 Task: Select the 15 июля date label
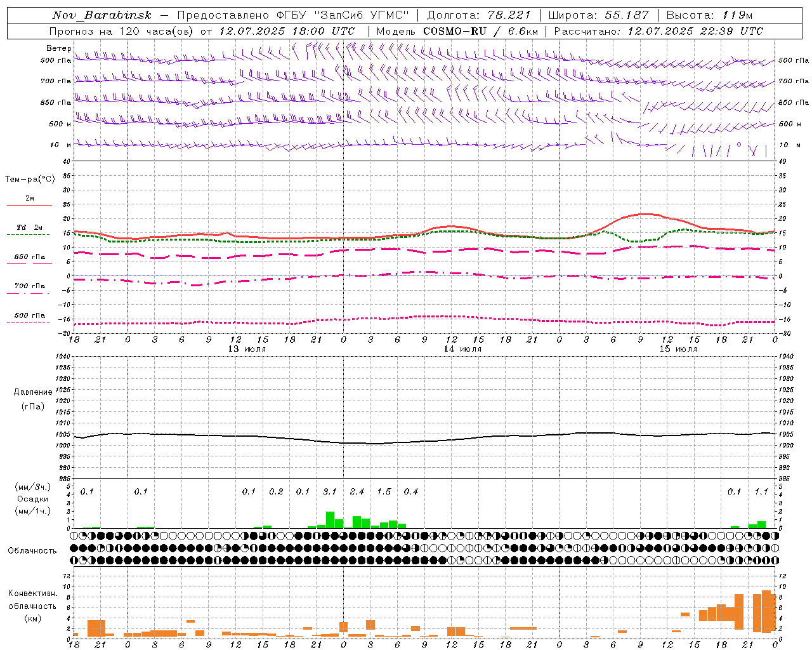pyautogui.click(x=678, y=349)
